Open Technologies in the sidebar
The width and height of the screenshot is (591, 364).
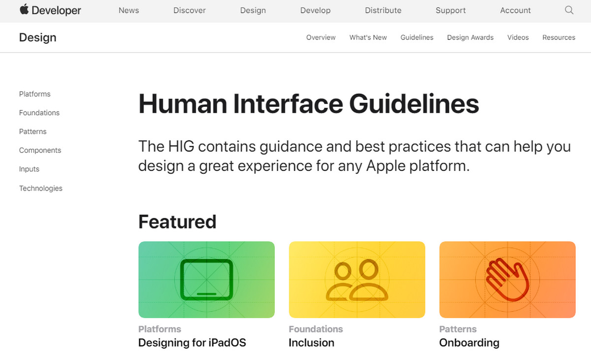41,188
